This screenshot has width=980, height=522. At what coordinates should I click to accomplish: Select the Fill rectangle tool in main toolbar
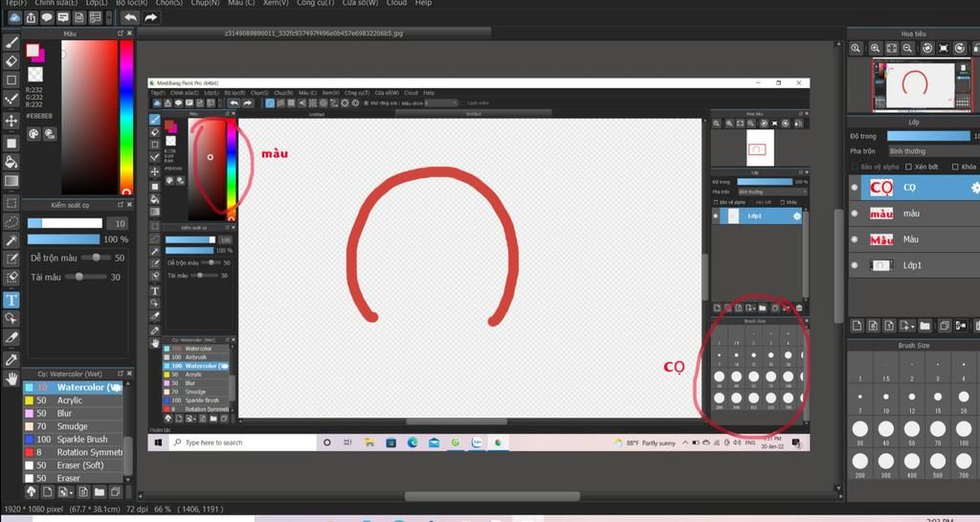coord(11,143)
